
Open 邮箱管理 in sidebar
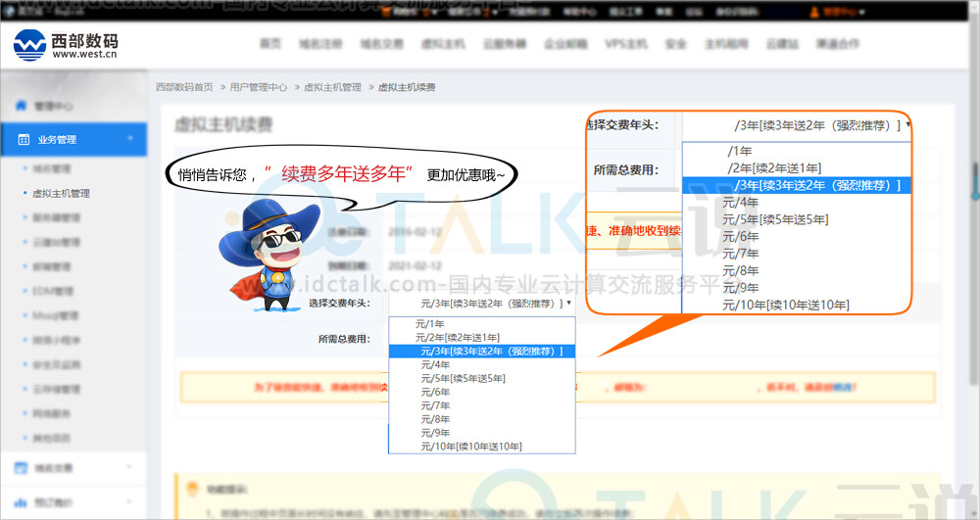[52, 266]
